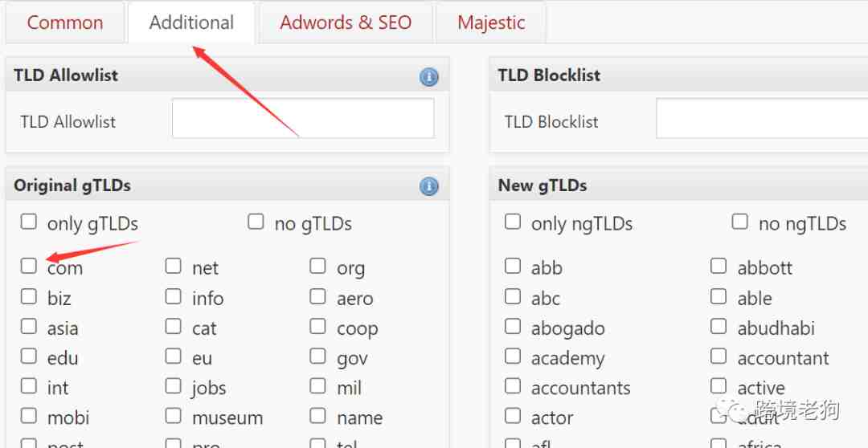868x448 pixels.
Task: Tick the academy new gTLD checkbox
Action: click(x=513, y=356)
